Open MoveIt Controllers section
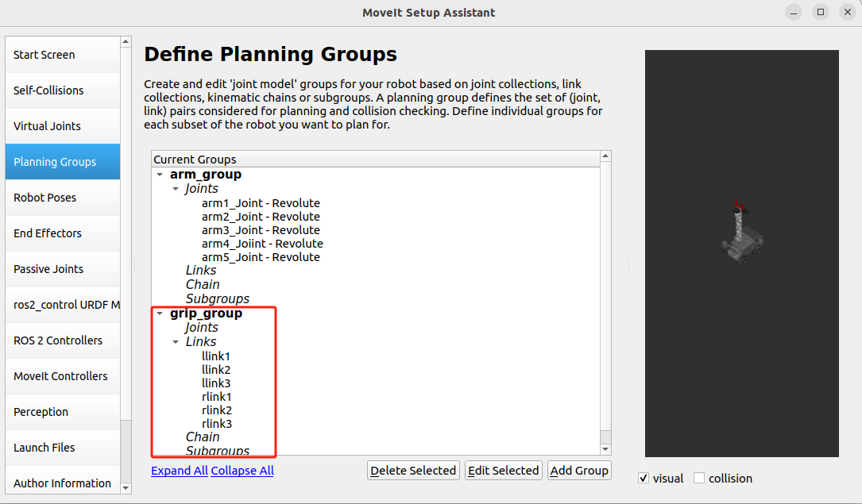 pos(63,376)
